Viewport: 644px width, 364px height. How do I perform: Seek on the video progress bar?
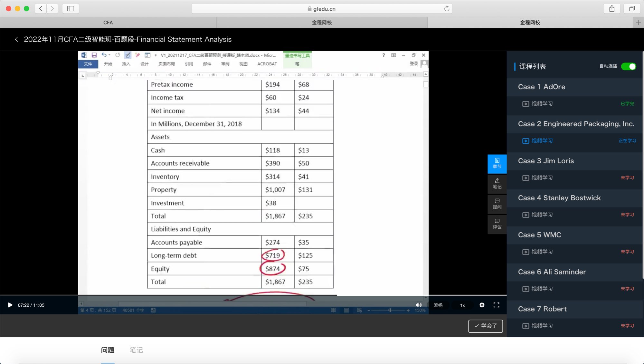point(253,295)
